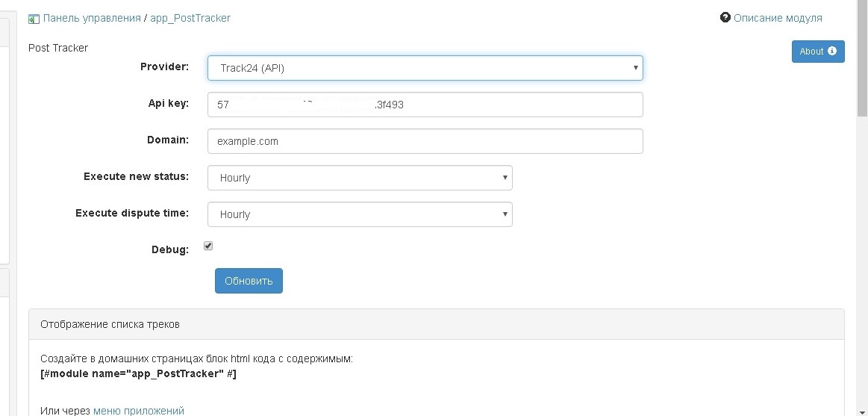Click the Debug: field label
Screen dimensions: 868x416
point(170,249)
